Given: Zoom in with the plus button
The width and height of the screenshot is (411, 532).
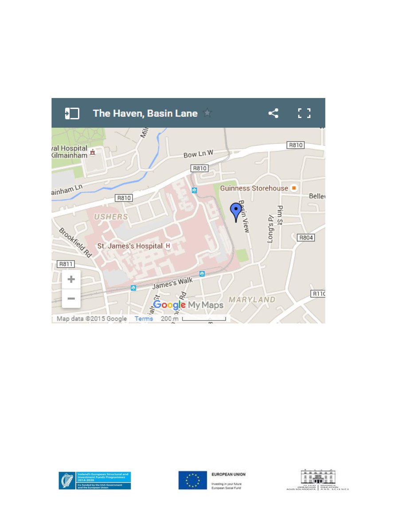Looking at the screenshot, I should (71, 279).
